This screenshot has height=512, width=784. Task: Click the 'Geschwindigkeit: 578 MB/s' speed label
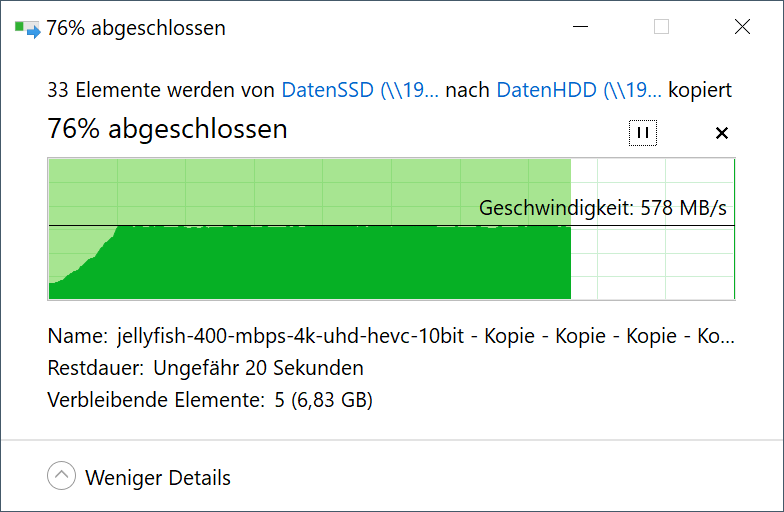pos(602,209)
